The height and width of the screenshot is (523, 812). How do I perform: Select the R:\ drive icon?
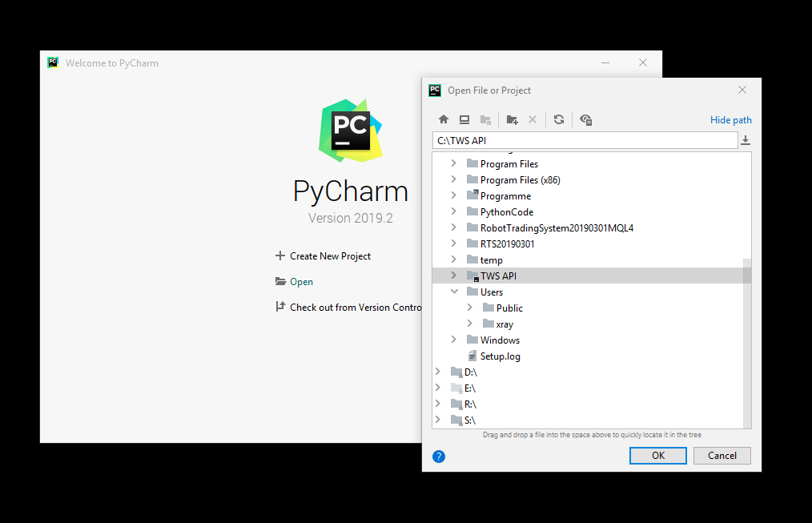(x=456, y=404)
